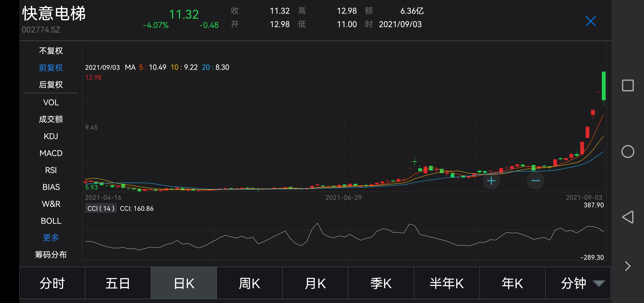The height and width of the screenshot is (303, 644).
Task: Show the RSI indicator
Action: (x=51, y=170)
